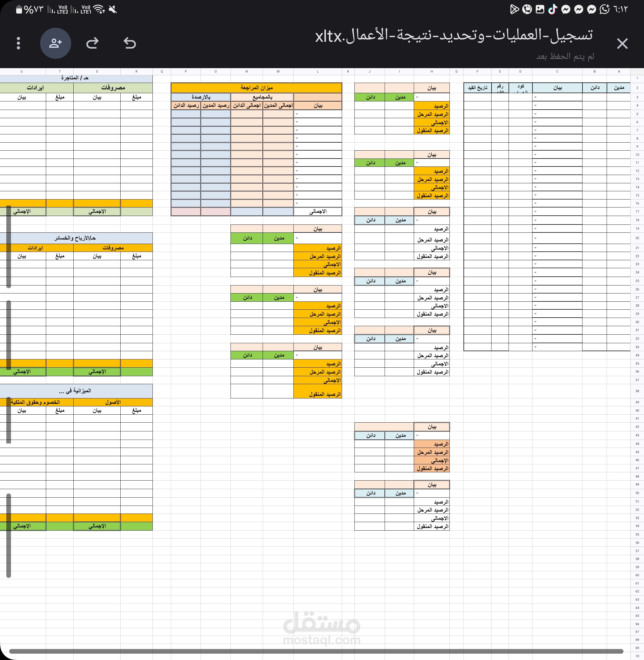The height and width of the screenshot is (660, 644).
Task: Open dropdown in row 20 of column L
Action: coord(297,238)
